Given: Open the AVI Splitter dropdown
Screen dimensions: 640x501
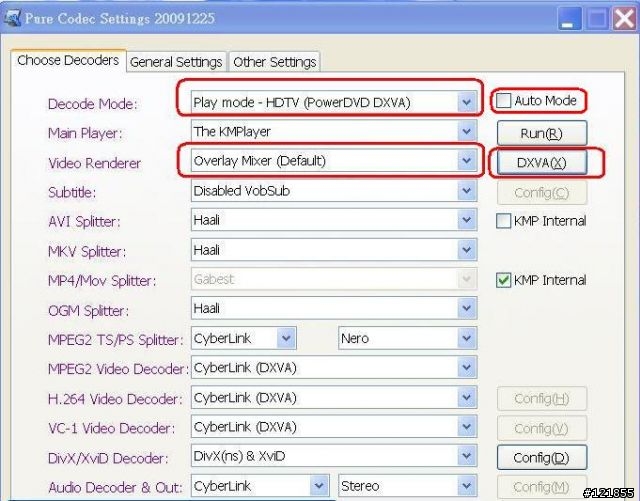Looking at the screenshot, I should click(x=333, y=220).
